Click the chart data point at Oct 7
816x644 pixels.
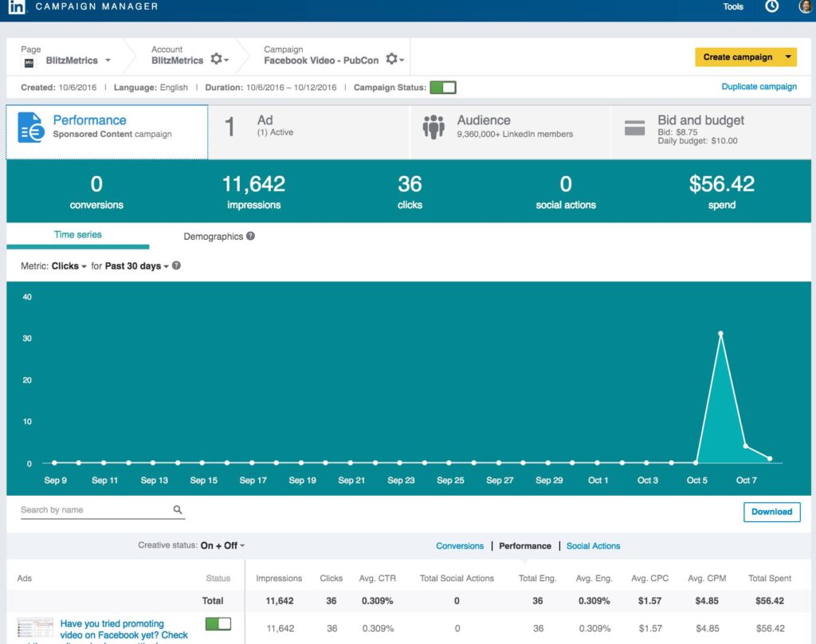745,446
